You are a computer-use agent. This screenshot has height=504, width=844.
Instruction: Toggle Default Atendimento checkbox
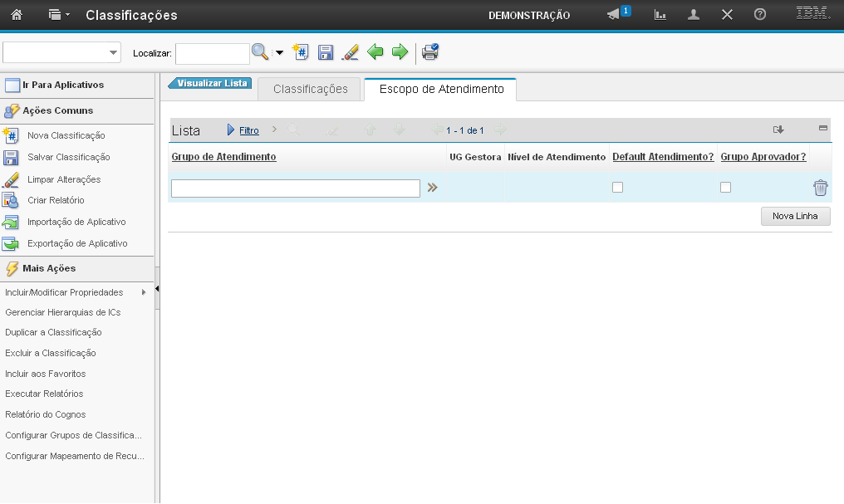tap(617, 188)
